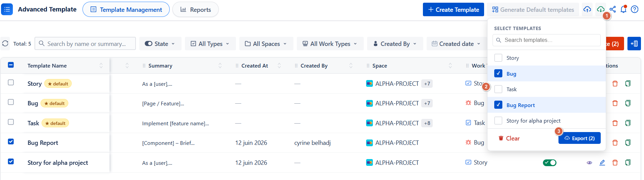The image size is (644, 180).
Task: Check Task in Select Templates list
Action: 498,89
